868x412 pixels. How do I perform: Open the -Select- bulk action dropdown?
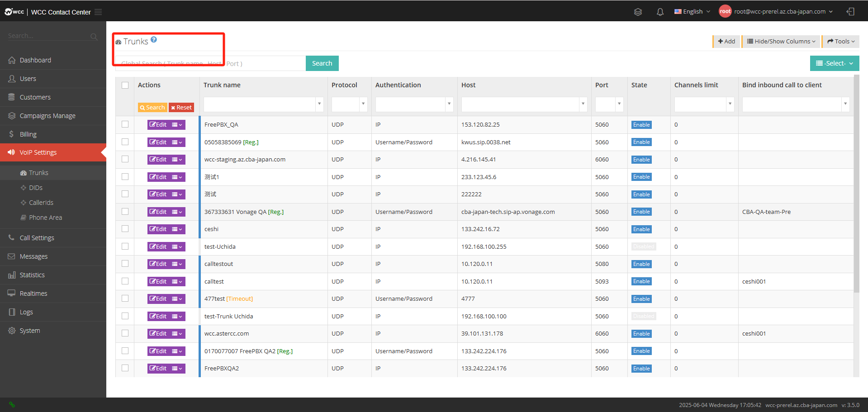coord(835,63)
